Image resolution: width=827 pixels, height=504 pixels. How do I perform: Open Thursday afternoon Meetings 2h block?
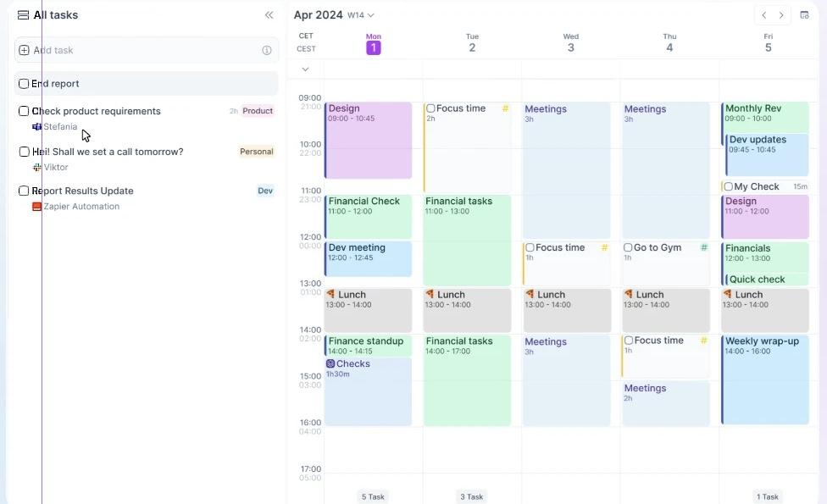666,403
